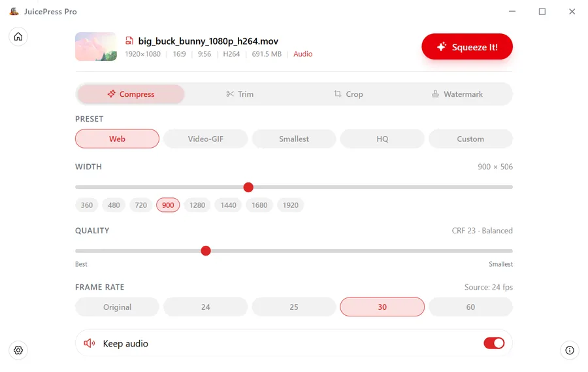Switch to the Trim tab
The height and width of the screenshot is (372, 588).
coord(240,94)
